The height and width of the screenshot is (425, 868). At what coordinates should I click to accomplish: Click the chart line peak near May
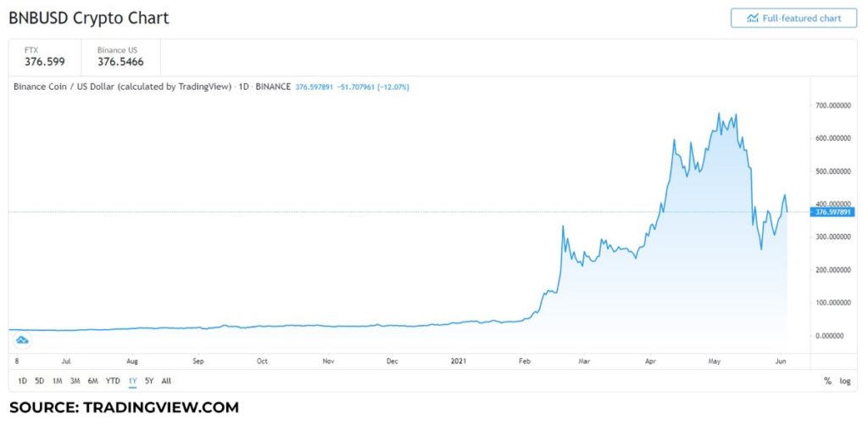[x=720, y=113]
